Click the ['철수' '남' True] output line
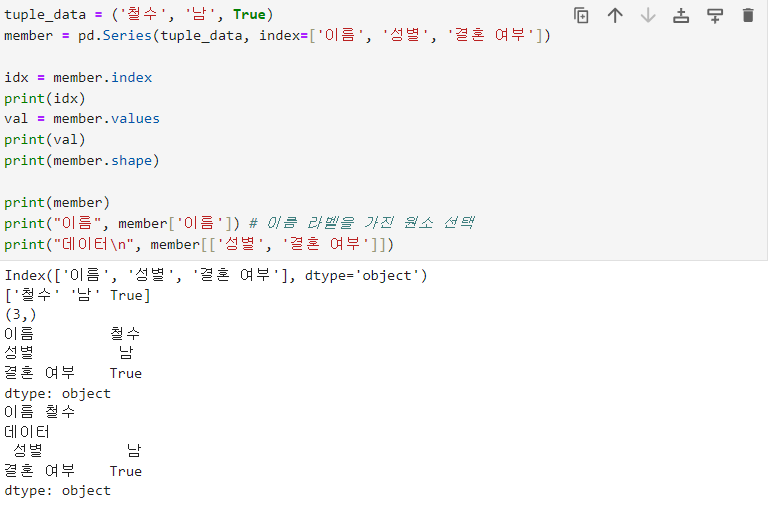 pos(77,295)
